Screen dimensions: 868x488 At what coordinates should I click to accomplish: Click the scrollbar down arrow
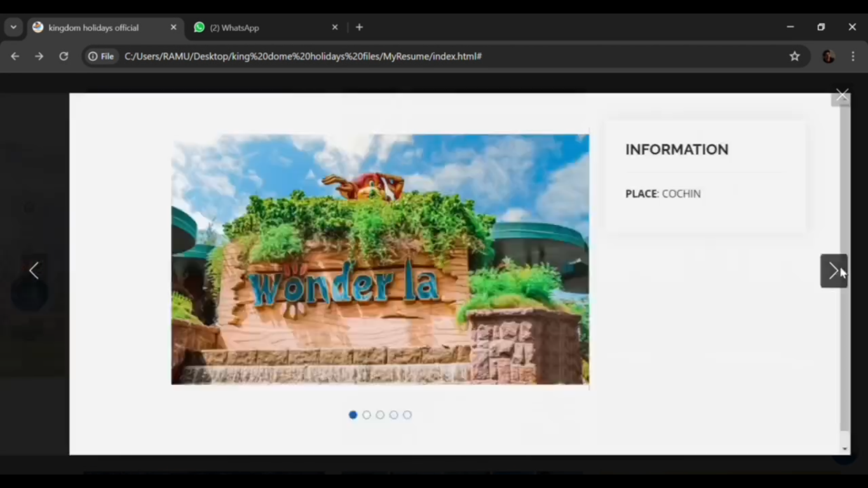(844, 449)
